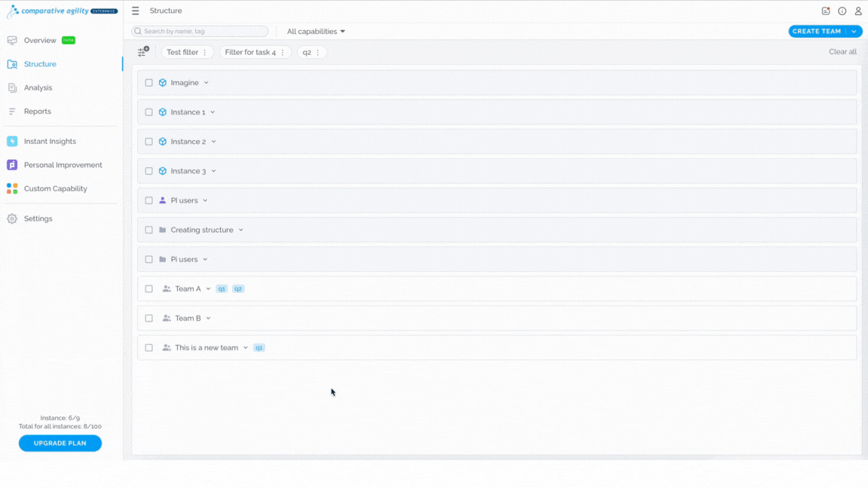
Task: Open the Reports sidebar item
Action: tap(37, 111)
